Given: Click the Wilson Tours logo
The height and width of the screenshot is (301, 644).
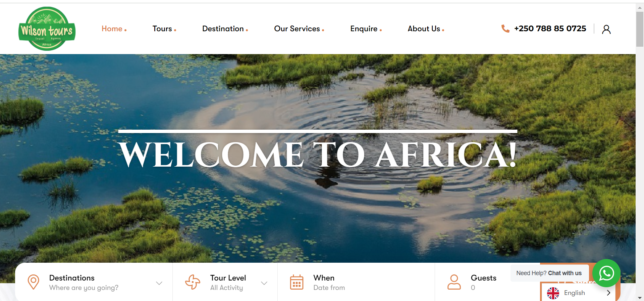Looking at the screenshot, I should (47, 29).
